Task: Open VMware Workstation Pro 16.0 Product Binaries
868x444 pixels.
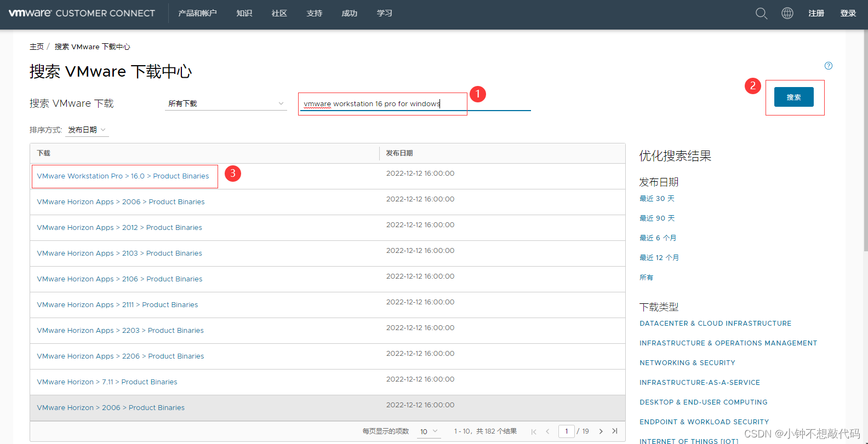Action: (123, 176)
